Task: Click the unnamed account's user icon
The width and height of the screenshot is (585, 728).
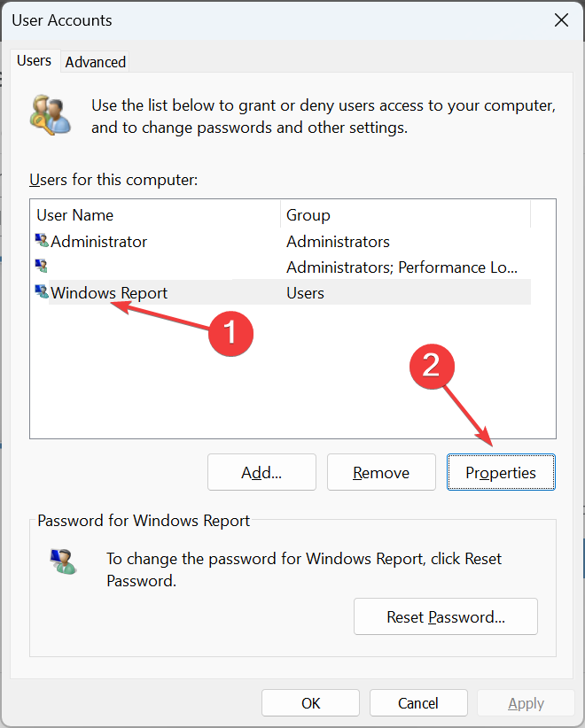Action: (x=42, y=267)
